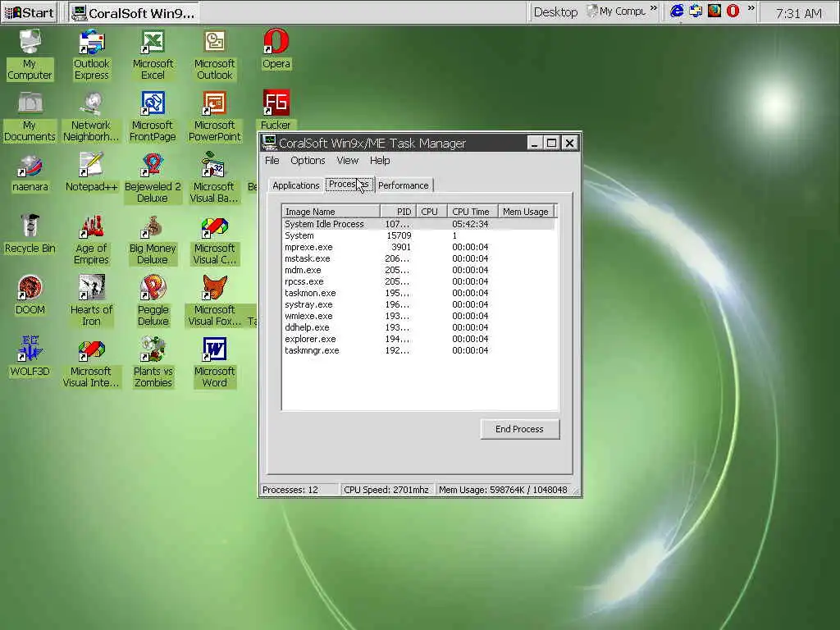The height and width of the screenshot is (630, 840).
Task: Select the Microsoft Visual Basic shortcut
Action: click(214, 178)
